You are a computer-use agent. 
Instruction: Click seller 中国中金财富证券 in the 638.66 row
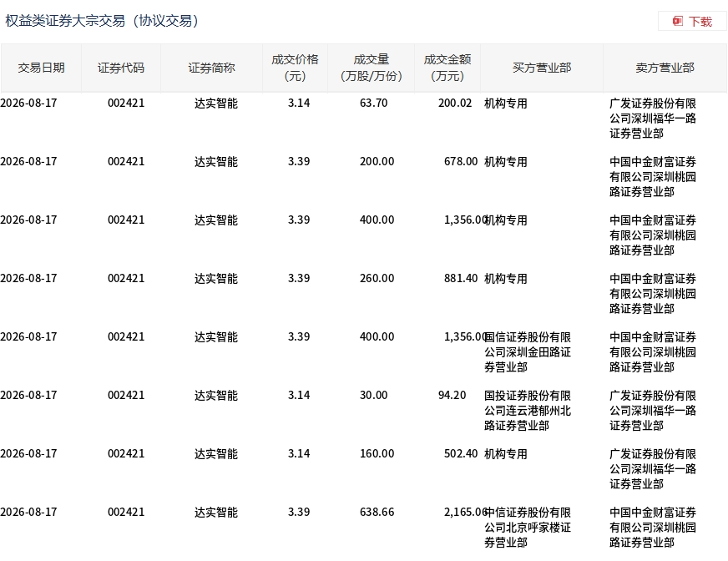coord(653,528)
